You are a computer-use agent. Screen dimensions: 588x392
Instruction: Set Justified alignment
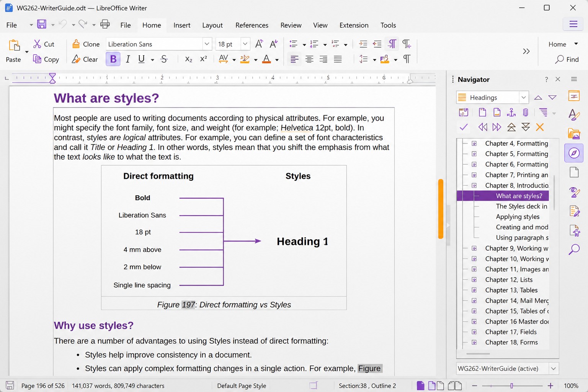[338, 59]
